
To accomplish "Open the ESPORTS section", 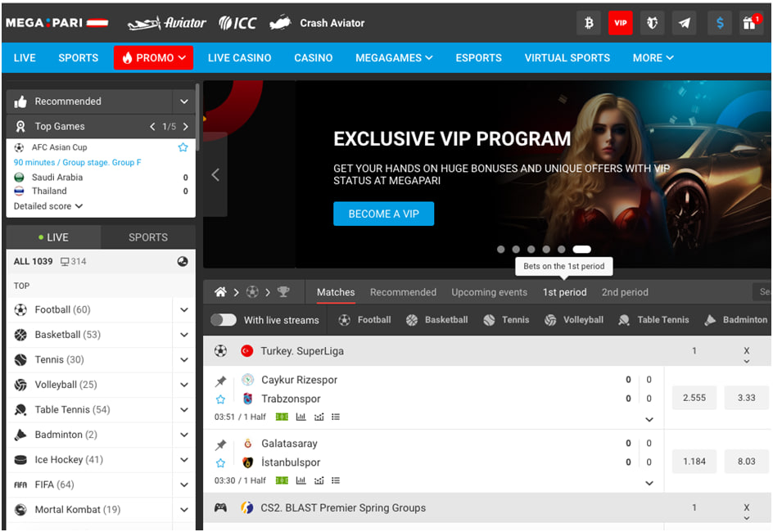I will [479, 57].
